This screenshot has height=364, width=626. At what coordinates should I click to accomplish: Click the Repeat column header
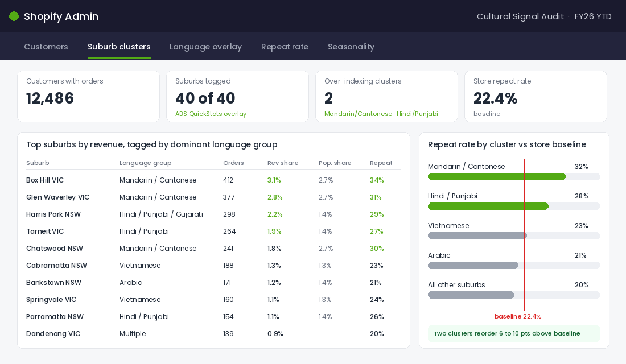[381, 163]
